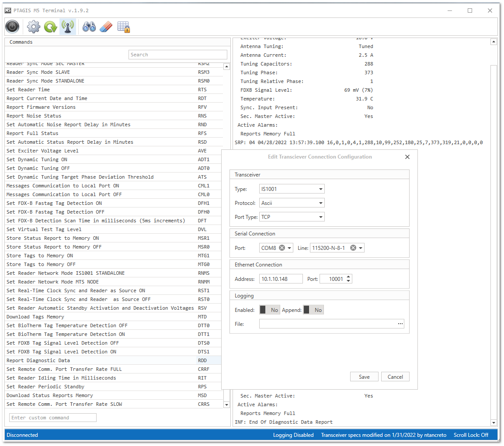
Task: Click the green refresh arrow icon
Action: pyautogui.click(x=50, y=27)
